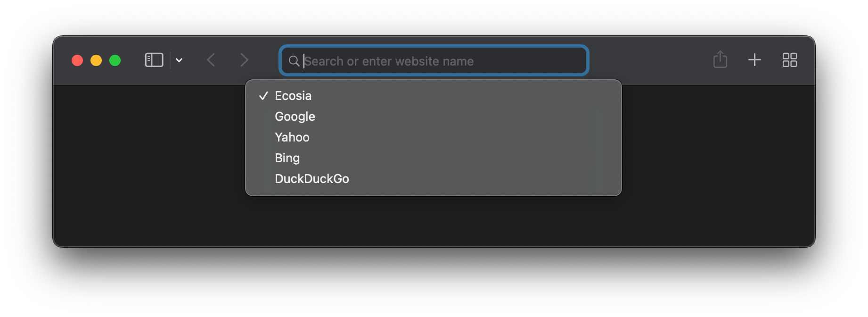
Task: Show the Safari sidebar
Action: coord(154,60)
